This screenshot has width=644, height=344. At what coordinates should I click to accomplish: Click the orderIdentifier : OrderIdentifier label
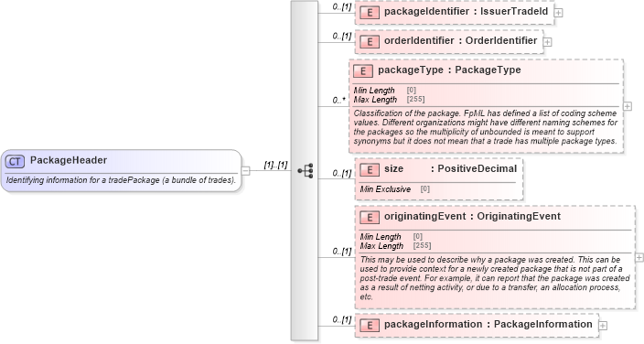tap(460, 40)
